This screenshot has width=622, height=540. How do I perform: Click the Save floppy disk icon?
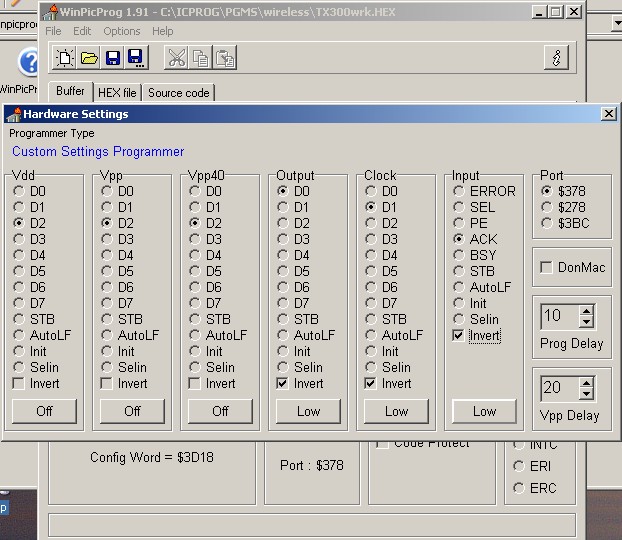pyautogui.click(x=113, y=58)
